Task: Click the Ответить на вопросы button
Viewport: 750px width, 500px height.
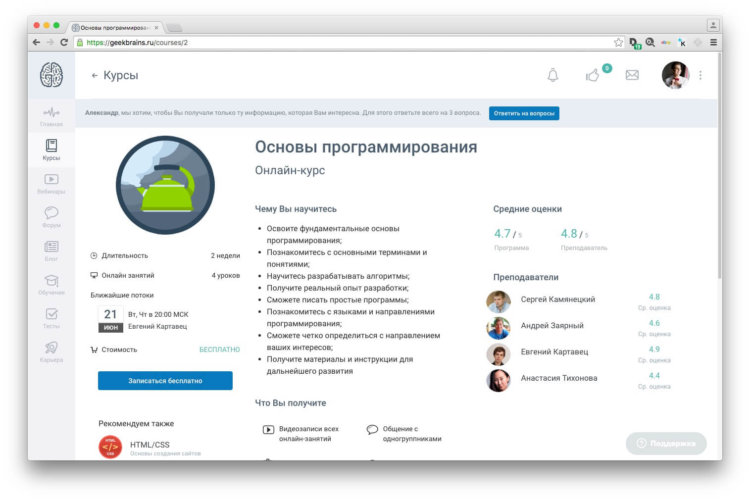Action: pos(524,113)
